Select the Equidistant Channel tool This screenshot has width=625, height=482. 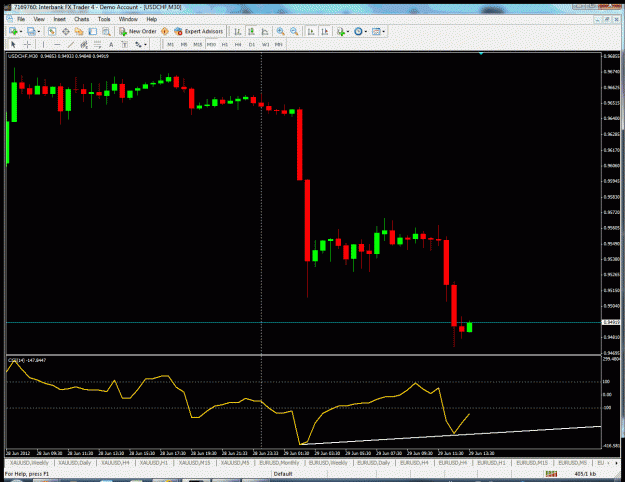[x=84, y=44]
